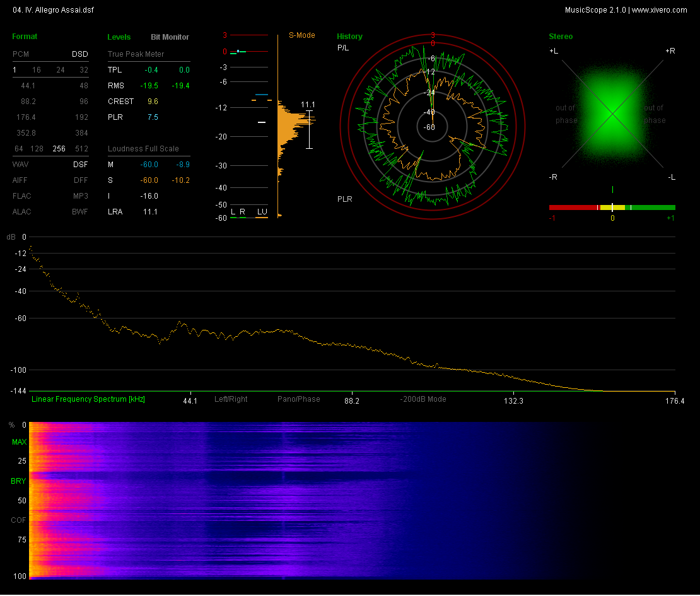The height and width of the screenshot is (596, 700).
Task: Click the PLR label below History
Action: pyautogui.click(x=345, y=199)
